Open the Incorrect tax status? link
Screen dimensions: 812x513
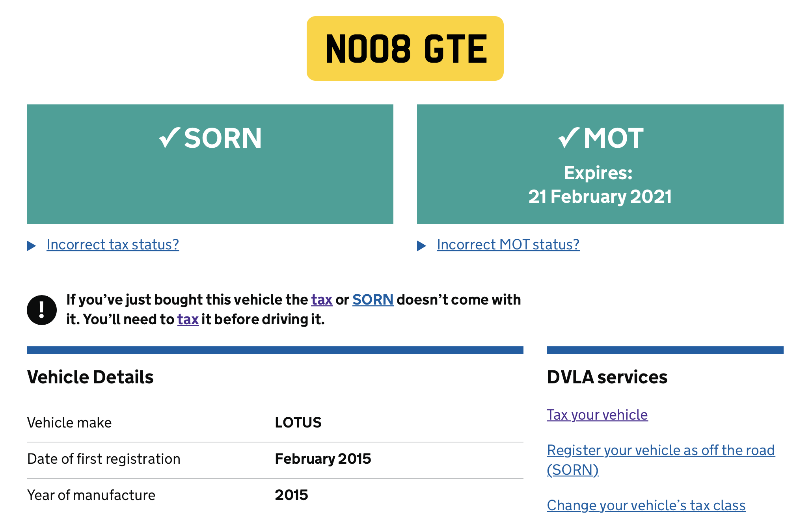(113, 245)
